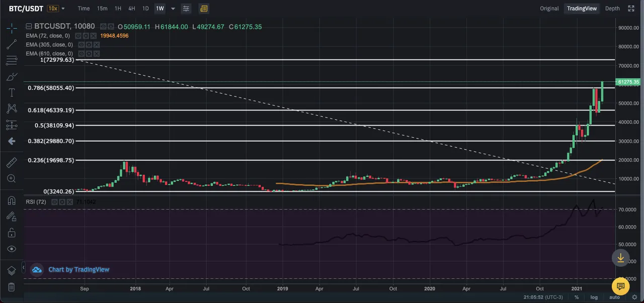Select the 1W interval

159,9
